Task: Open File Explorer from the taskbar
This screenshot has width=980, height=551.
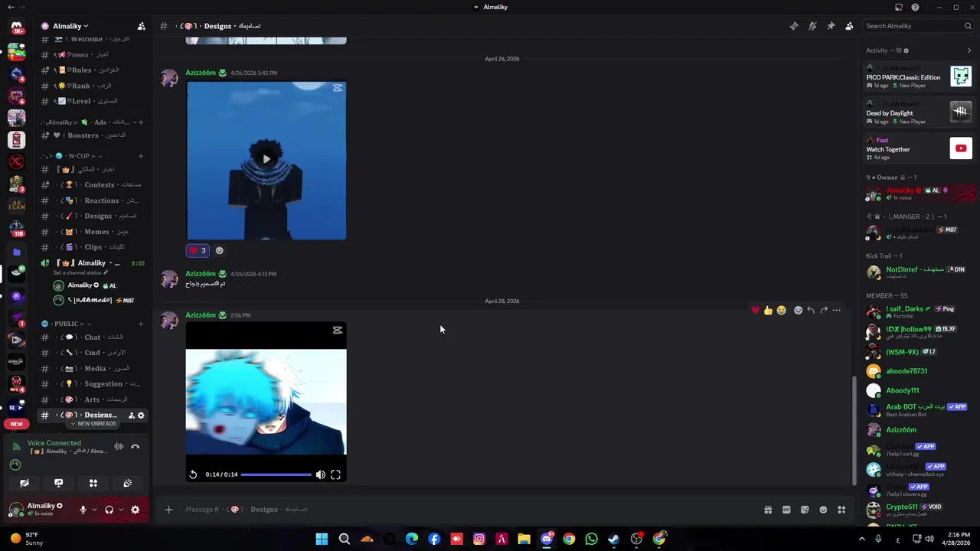Action: click(x=524, y=539)
